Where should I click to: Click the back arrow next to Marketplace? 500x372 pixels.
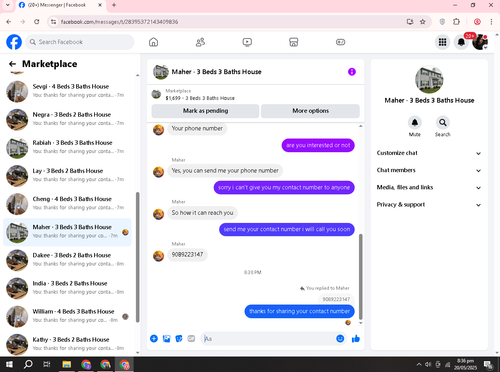[12, 64]
